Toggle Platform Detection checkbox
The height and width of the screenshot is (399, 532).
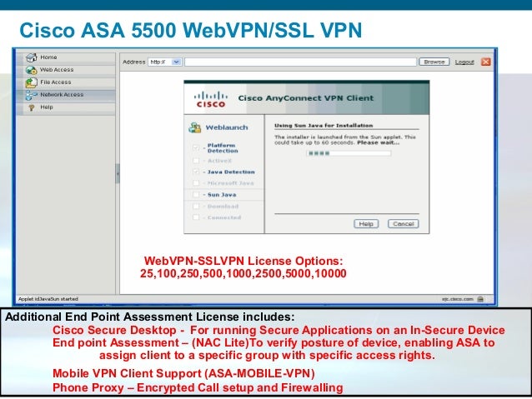[x=196, y=147]
